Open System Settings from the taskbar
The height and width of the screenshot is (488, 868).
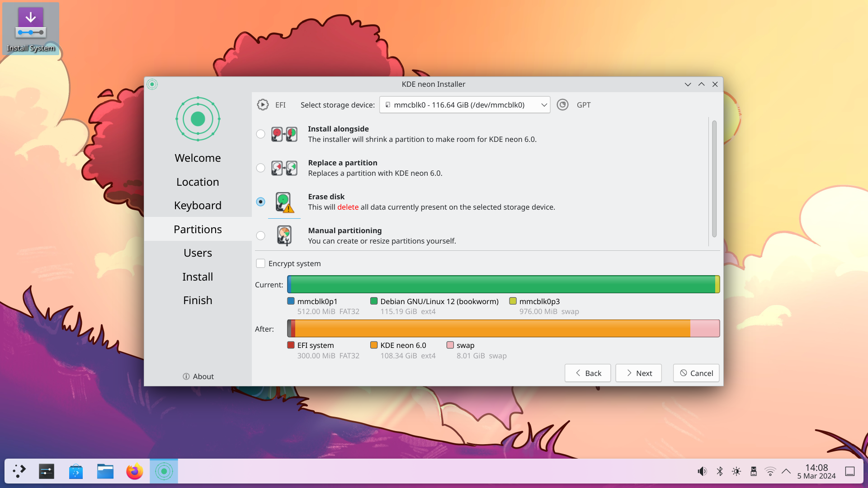click(x=47, y=471)
